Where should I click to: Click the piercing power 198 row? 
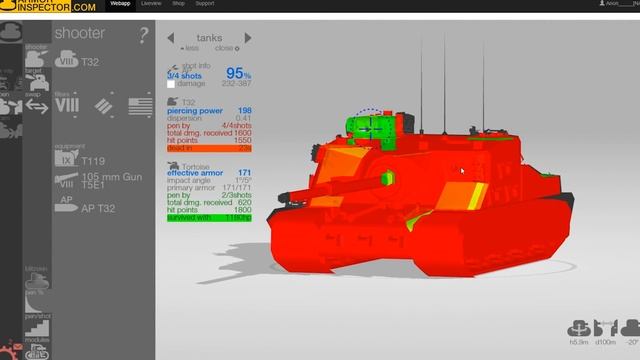click(x=209, y=111)
